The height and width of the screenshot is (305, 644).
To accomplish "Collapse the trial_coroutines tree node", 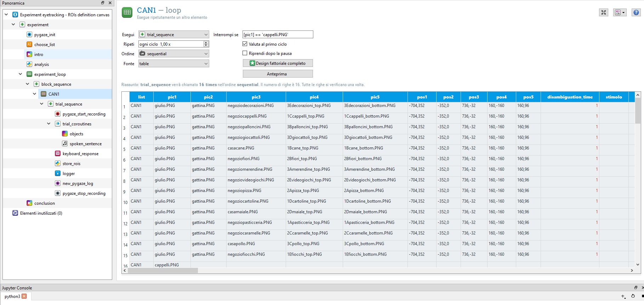I will click(x=49, y=124).
